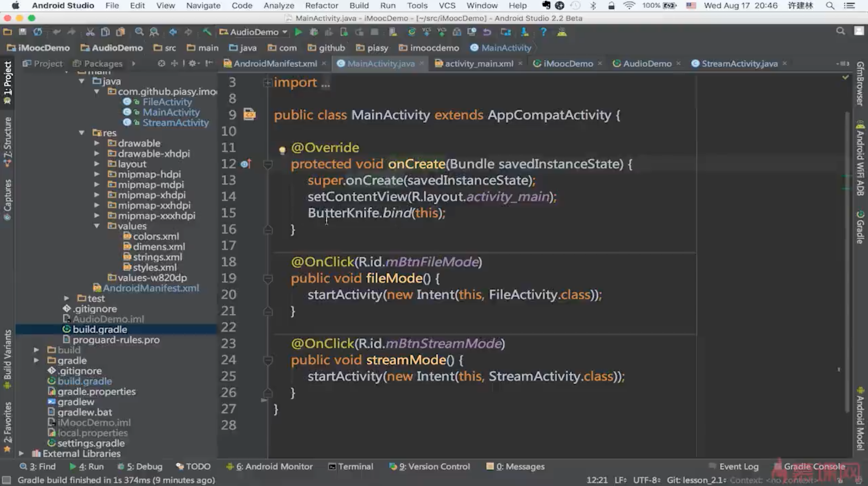Collapse the res folder in tree
This screenshot has height=486, width=868.
click(82, 132)
